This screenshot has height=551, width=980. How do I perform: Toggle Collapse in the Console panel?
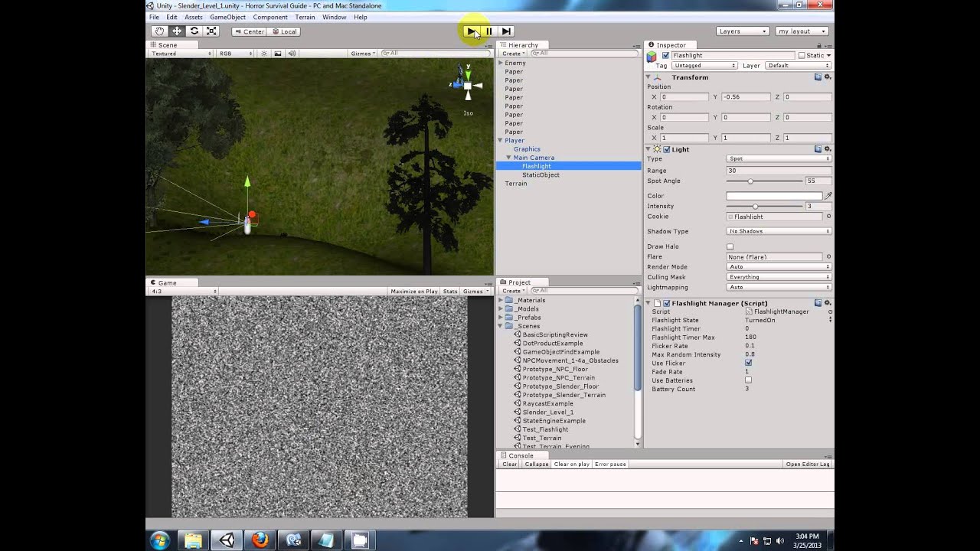point(536,465)
